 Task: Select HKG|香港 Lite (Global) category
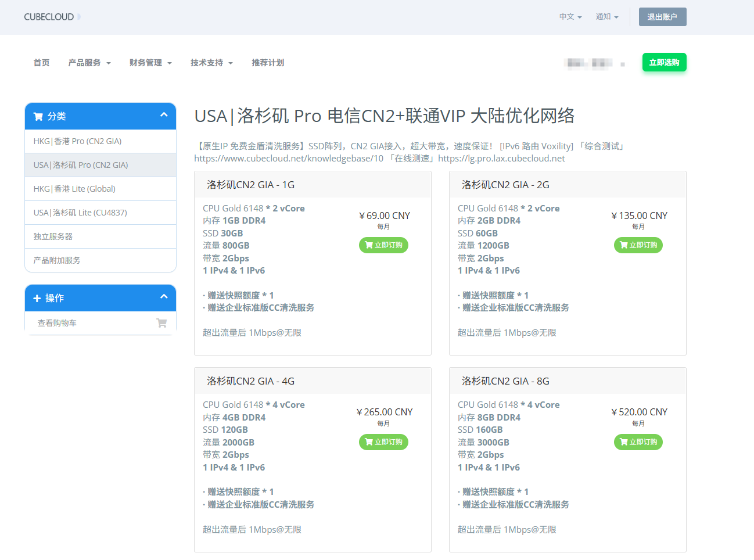100,189
